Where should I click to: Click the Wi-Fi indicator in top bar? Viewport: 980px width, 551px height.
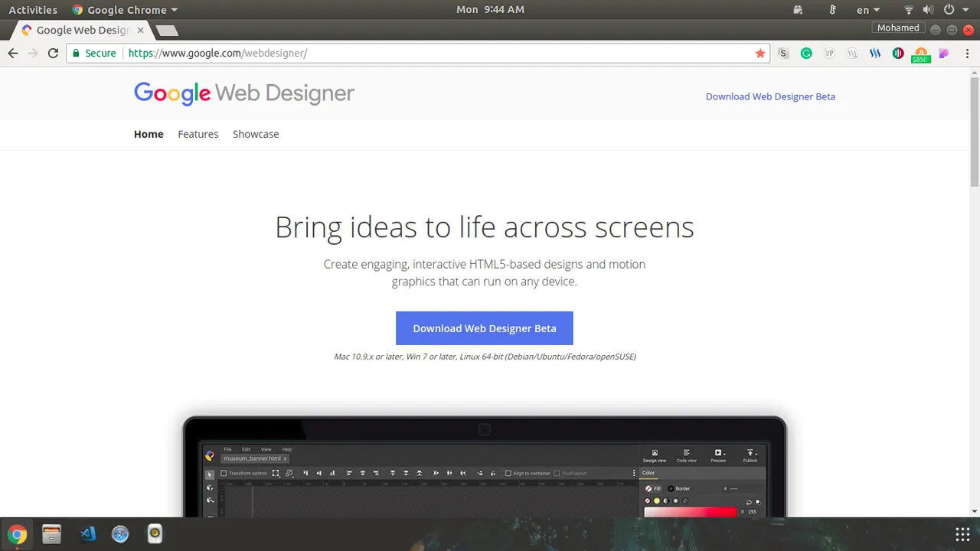(x=909, y=10)
